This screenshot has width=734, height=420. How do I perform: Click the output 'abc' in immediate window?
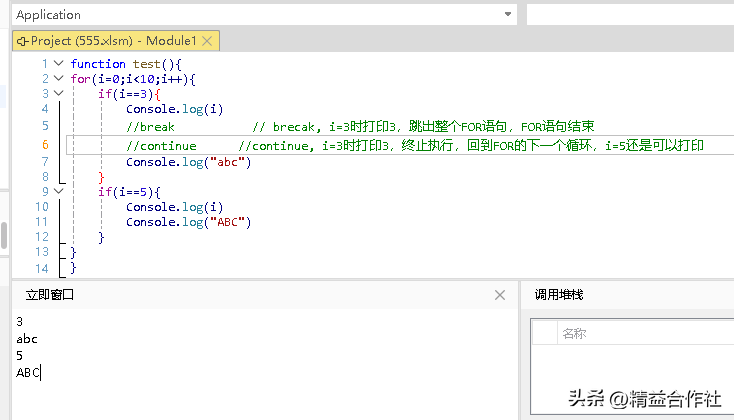(27, 339)
